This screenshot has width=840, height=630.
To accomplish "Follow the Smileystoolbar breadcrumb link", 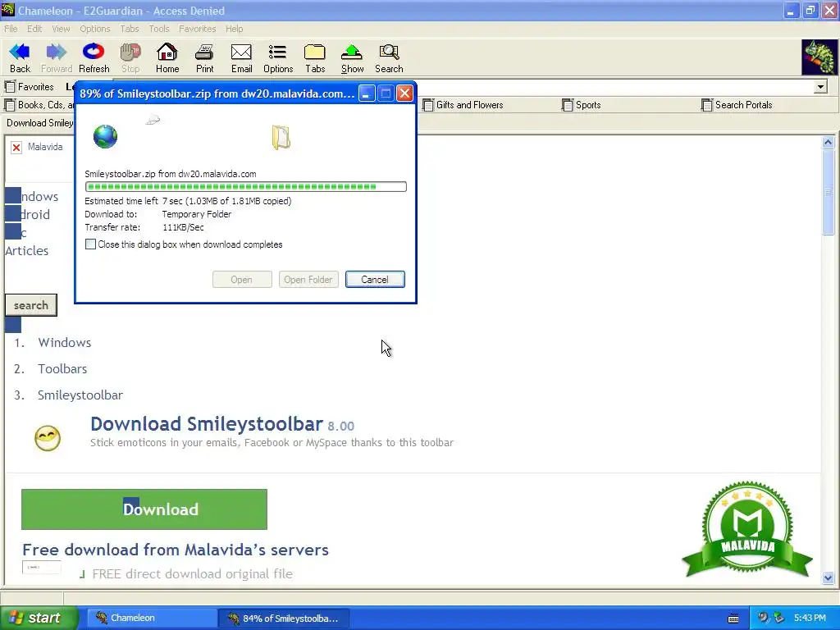I will (80, 395).
